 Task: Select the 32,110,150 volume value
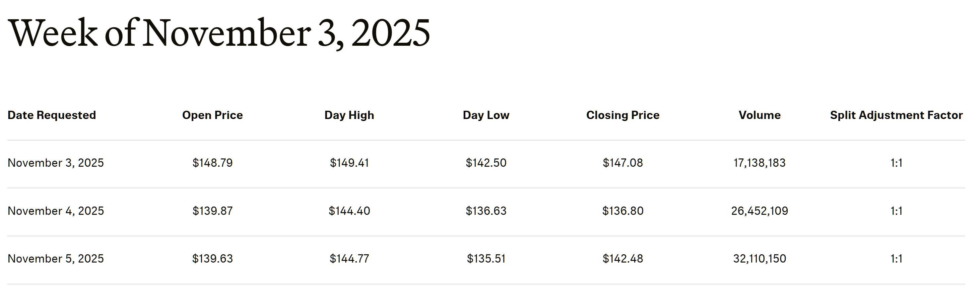pos(759,259)
